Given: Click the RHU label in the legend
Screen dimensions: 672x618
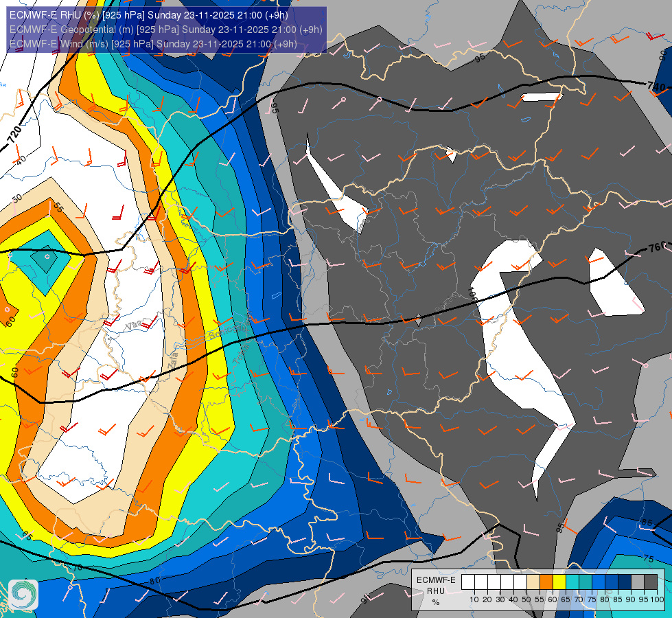Looking at the screenshot, I should 436,591.
